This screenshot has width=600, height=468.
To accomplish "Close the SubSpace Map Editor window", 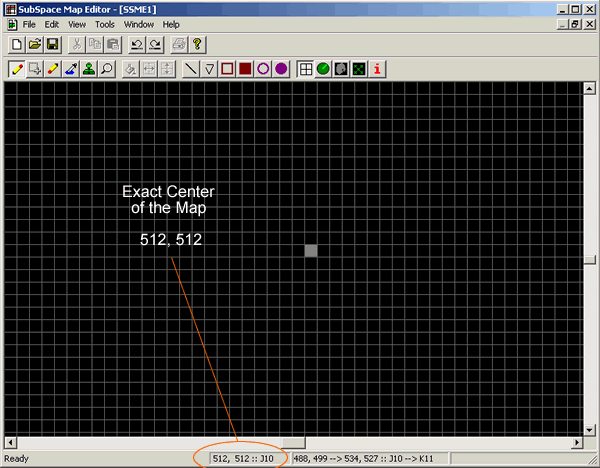I will (590, 9).
